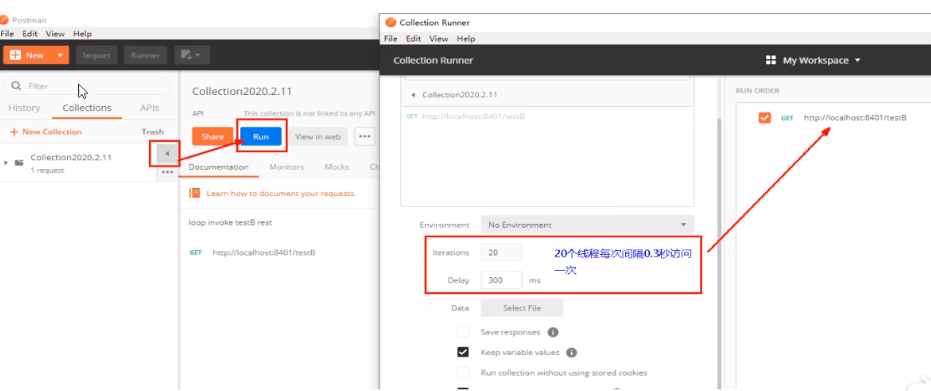931x391 pixels.
Task: Click the loop invoke testB rest description
Action: 230,222
